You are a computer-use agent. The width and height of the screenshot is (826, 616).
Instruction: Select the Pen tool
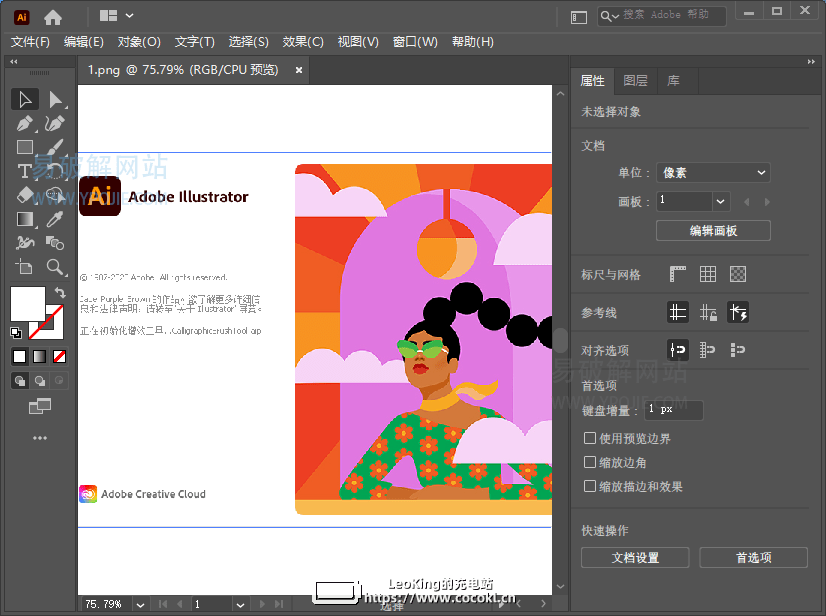click(25, 123)
